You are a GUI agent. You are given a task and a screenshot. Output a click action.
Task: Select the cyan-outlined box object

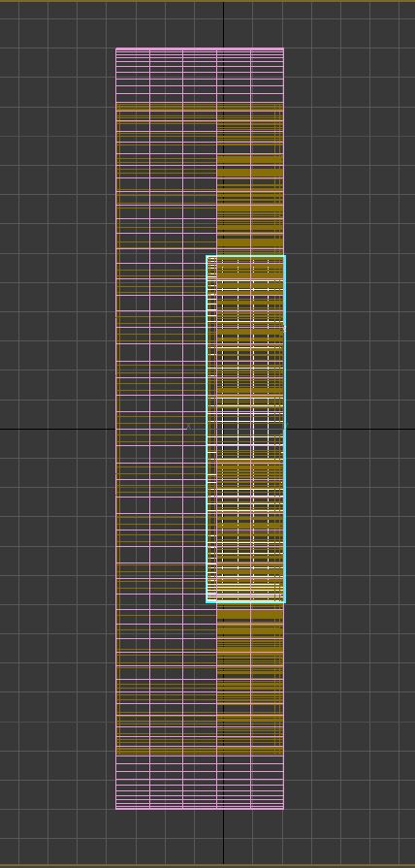coord(245,429)
